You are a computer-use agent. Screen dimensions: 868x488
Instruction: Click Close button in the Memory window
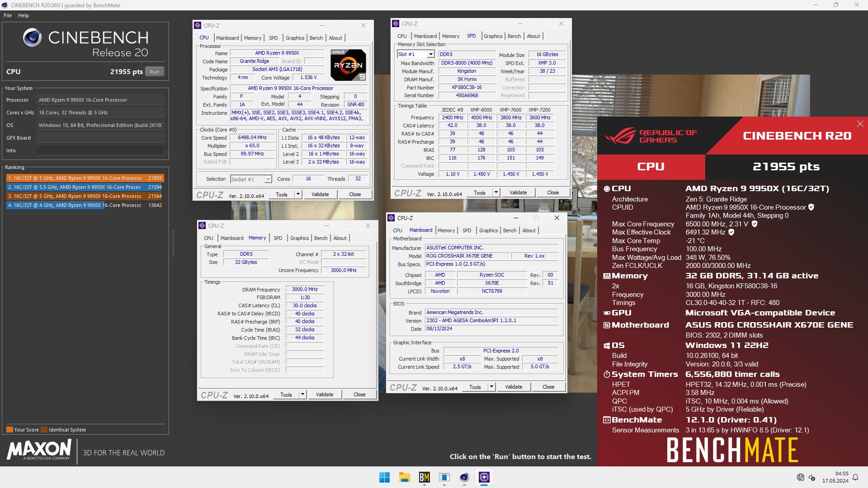359,394
